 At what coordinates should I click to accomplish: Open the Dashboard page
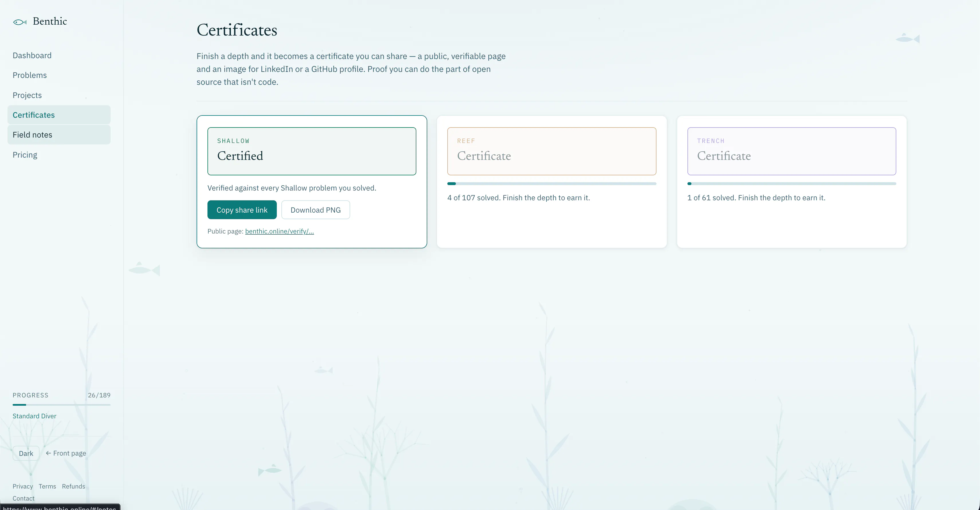[59, 56]
